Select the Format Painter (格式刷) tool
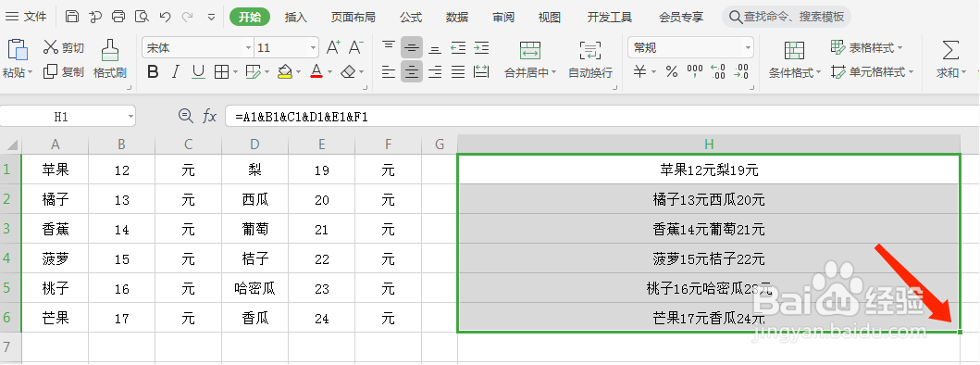This screenshot has width=980, height=365. tap(110, 59)
